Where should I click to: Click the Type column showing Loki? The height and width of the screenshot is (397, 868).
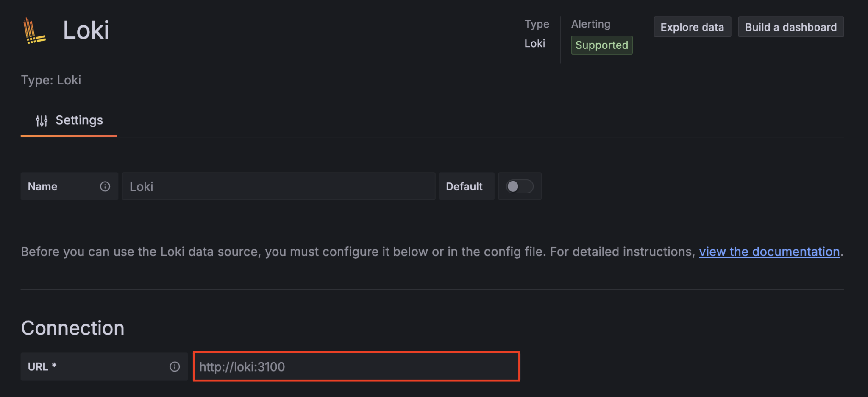tap(536, 43)
